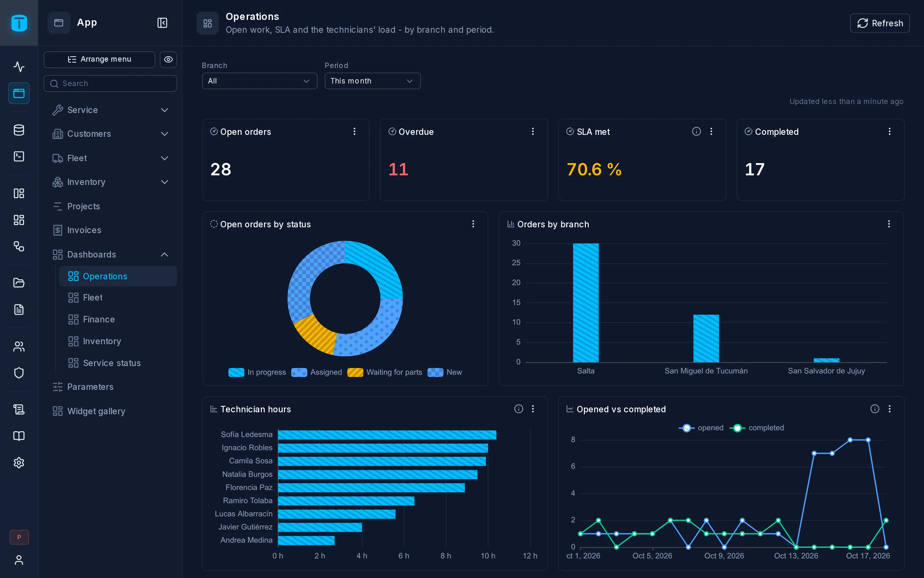Show the SLA met info tooltip icon

[x=697, y=132]
